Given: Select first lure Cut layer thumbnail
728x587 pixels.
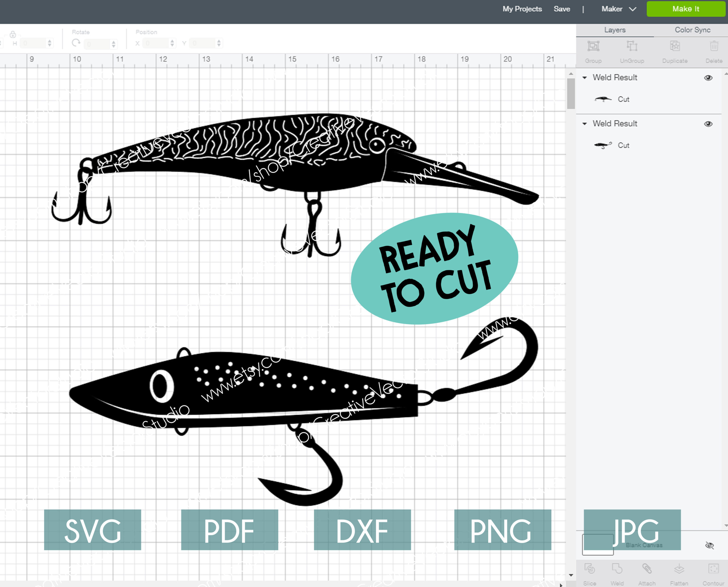Looking at the screenshot, I should coord(603,99).
